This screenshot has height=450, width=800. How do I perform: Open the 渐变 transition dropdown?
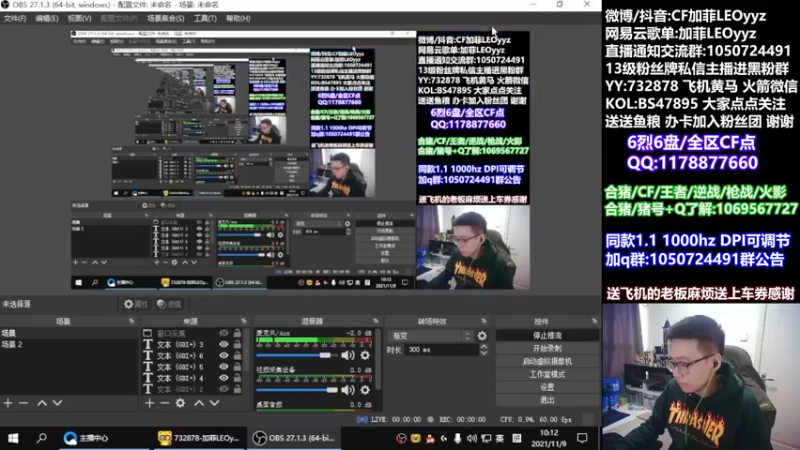pyautogui.click(x=431, y=336)
